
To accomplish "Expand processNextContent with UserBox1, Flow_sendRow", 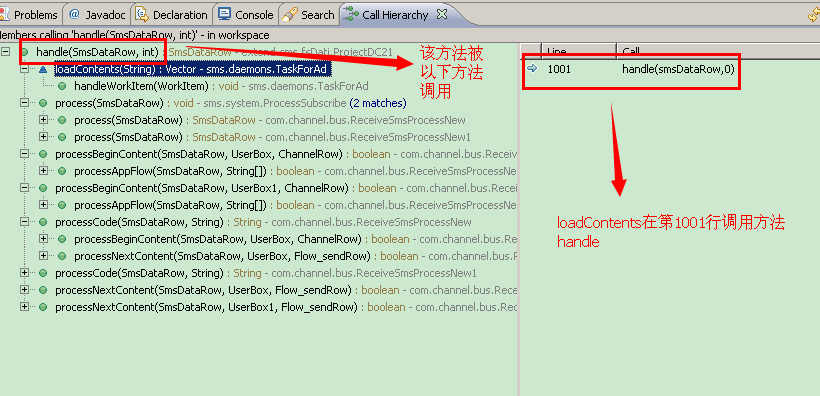I will tap(24, 307).
